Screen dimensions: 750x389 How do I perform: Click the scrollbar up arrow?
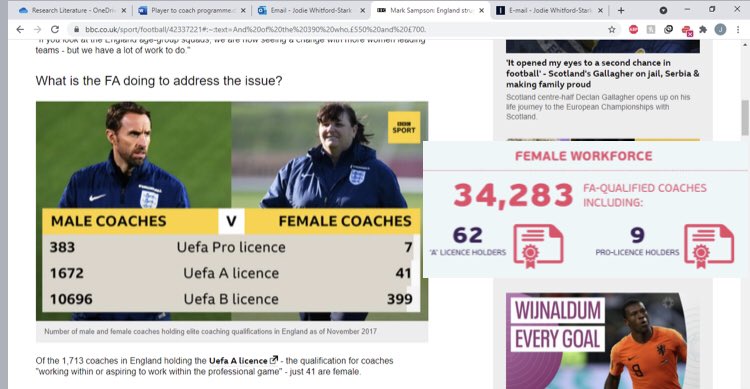click(x=745, y=44)
